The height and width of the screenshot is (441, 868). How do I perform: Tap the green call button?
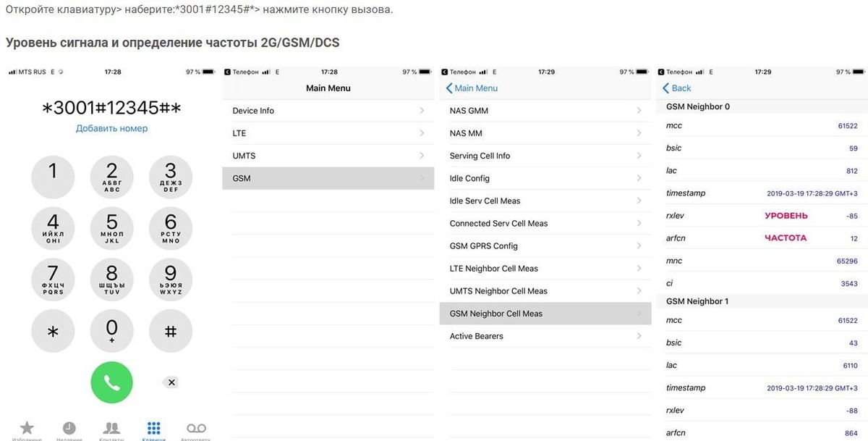111,382
